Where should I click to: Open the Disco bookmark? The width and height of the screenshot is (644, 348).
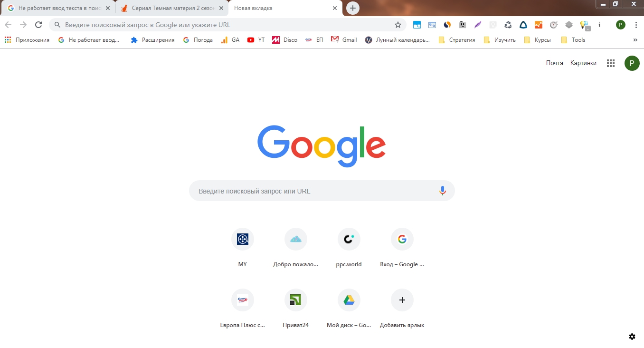tap(285, 40)
